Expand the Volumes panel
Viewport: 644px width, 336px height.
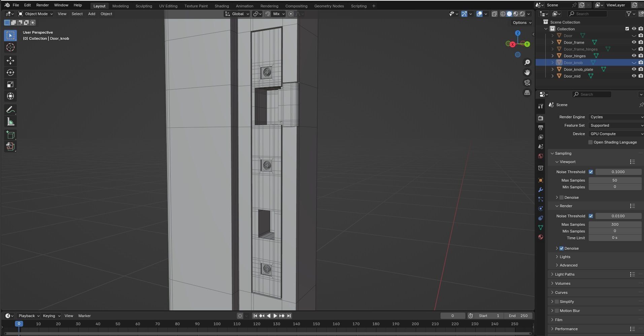click(x=563, y=283)
